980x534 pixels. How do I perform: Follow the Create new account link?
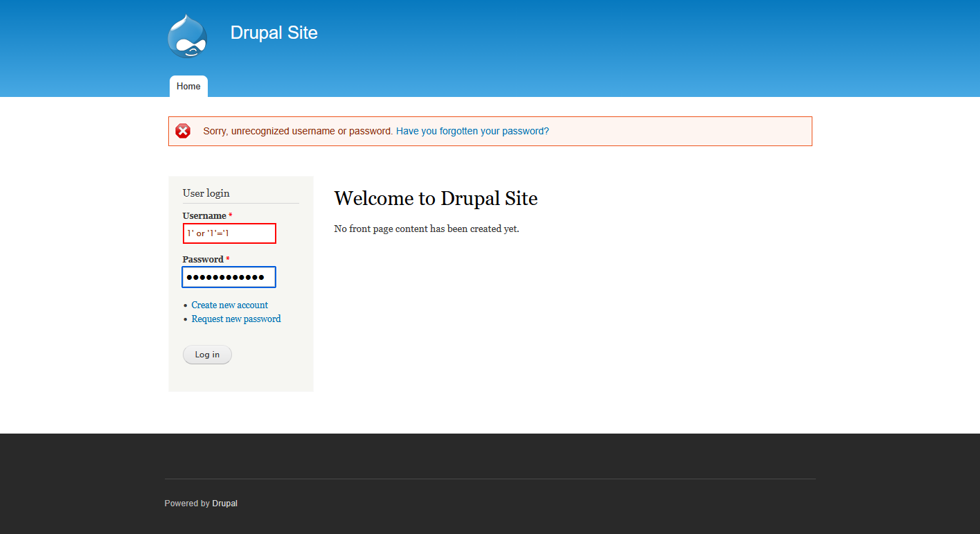point(230,305)
